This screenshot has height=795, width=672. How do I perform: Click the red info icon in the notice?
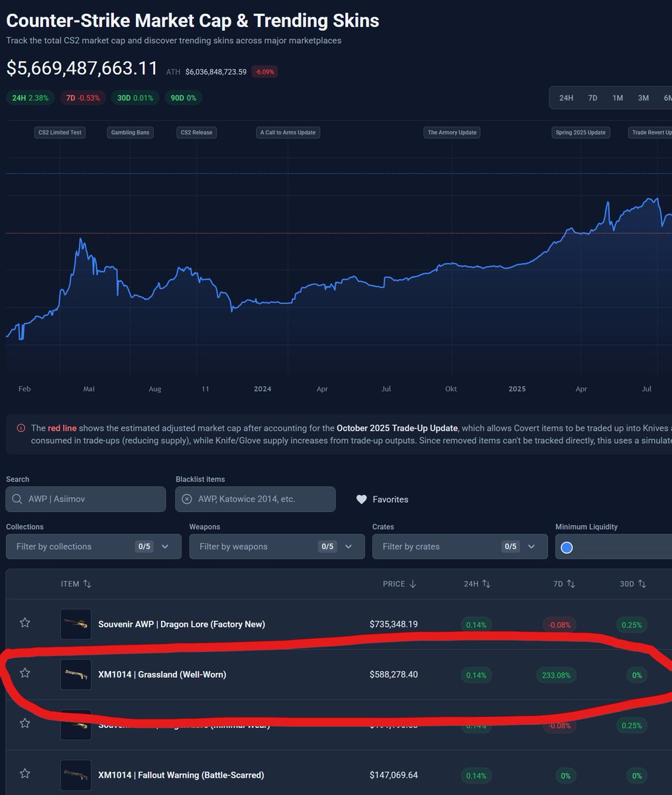point(21,428)
